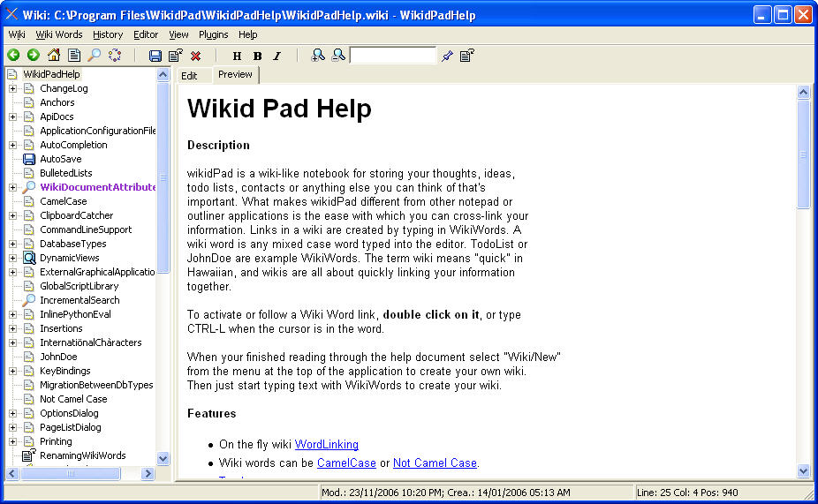
Task: Expand the ApiDocs tree node
Action: (x=12, y=117)
